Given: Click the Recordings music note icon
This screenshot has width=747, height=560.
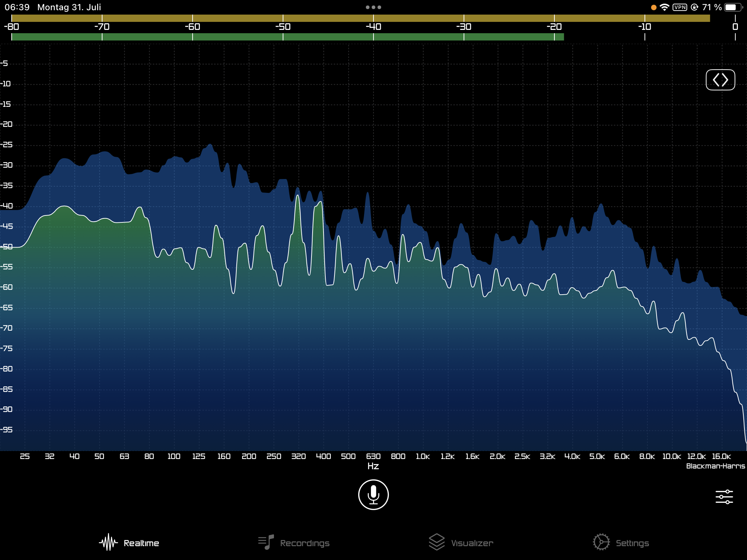Looking at the screenshot, I should click(266, 542).
